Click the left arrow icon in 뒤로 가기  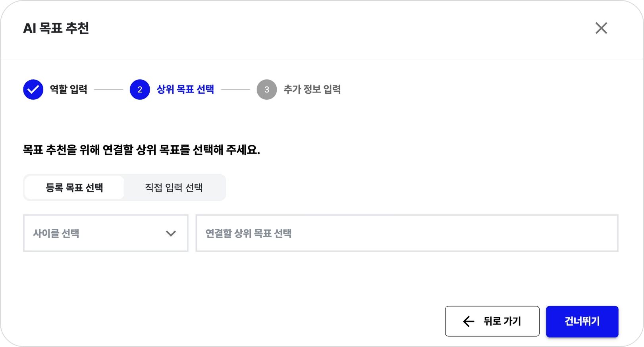coord(469,321)
